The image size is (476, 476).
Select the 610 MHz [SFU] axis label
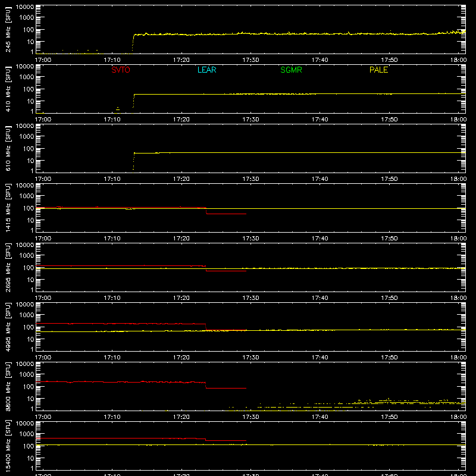click(8, 148)
